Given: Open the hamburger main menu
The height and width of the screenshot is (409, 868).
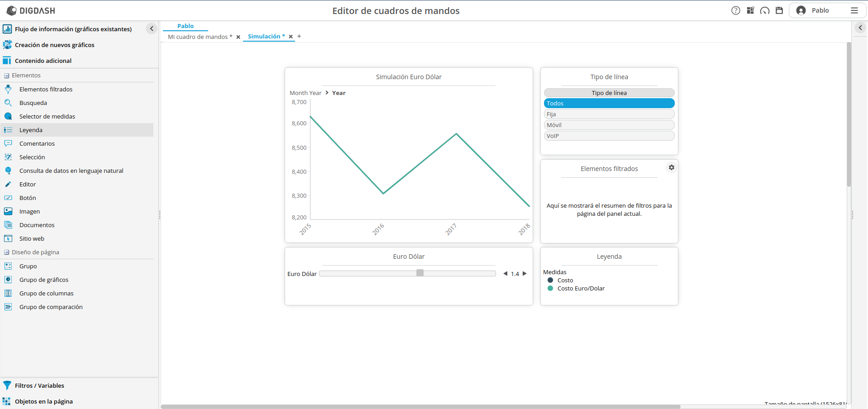Looking at the screenshot, I should [x=854, y=10].
